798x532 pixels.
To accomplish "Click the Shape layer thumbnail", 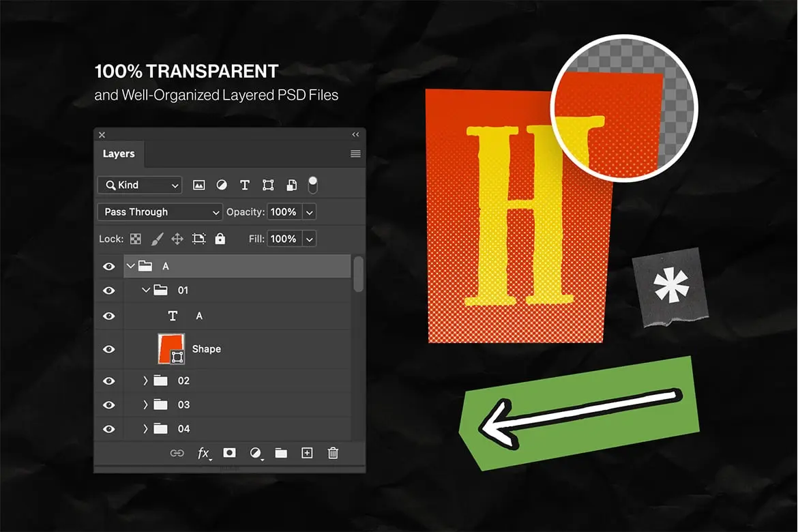I will click(171, 349).
